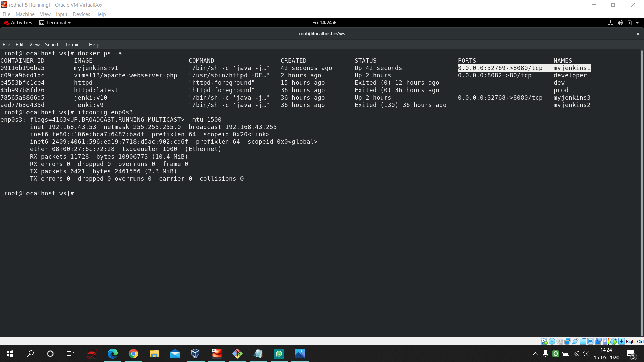Open the Mail app from taskbar

pos(175,354)
